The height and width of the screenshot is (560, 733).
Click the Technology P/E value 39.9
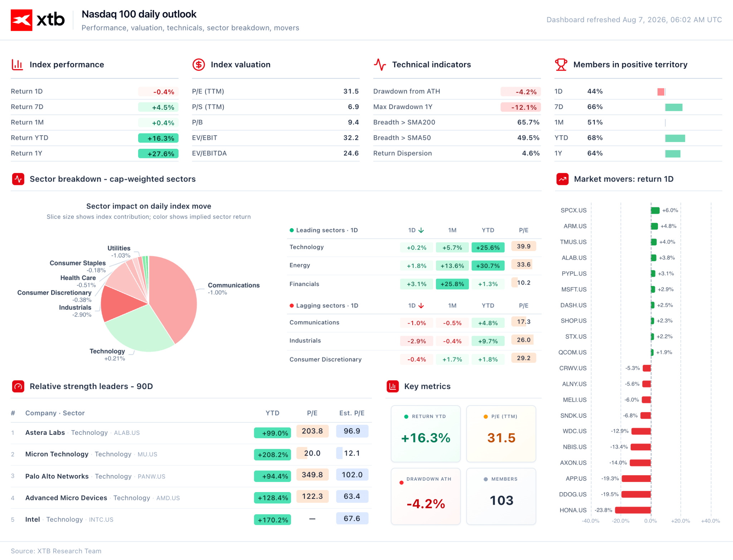(x=524, y=246)
